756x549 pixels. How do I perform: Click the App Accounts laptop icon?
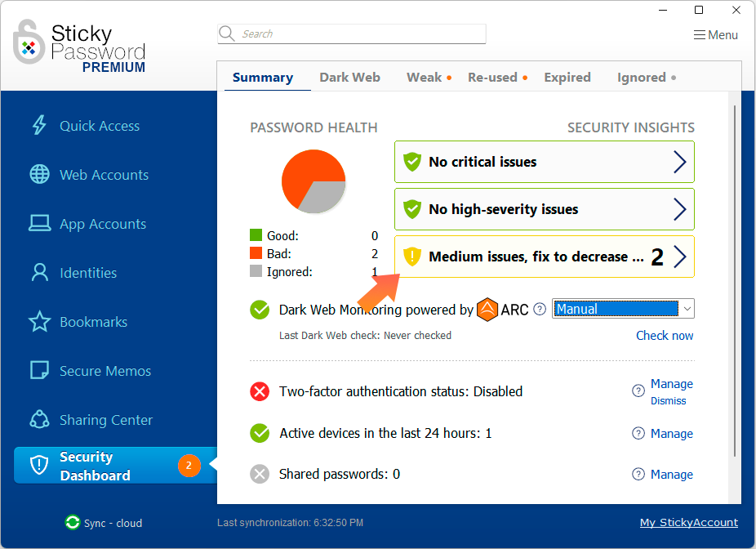click(x=39, y=223)
